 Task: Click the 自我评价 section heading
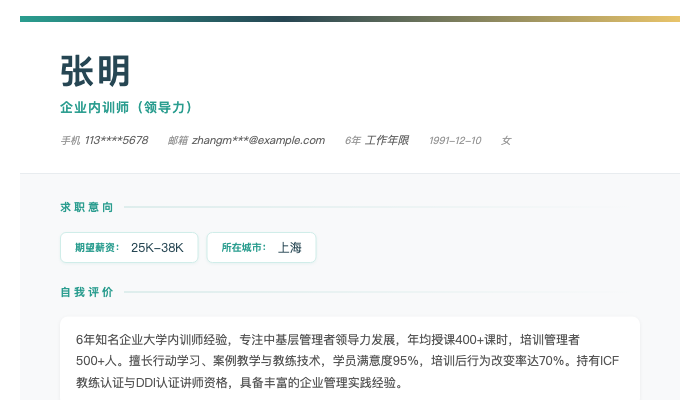click(x=87, y=292)
